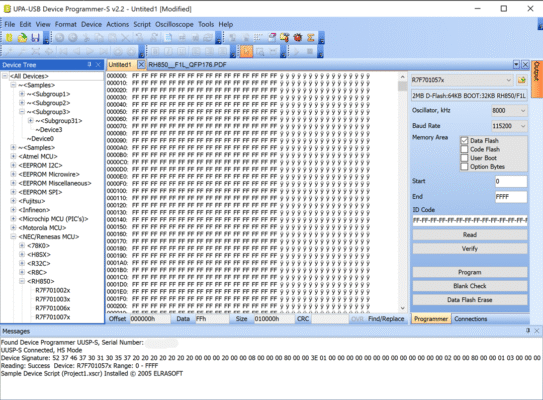Collapse the RH850 tree node
Image resolution: width=543 pixels, height=400 pixels.
[x=21, y=281]
